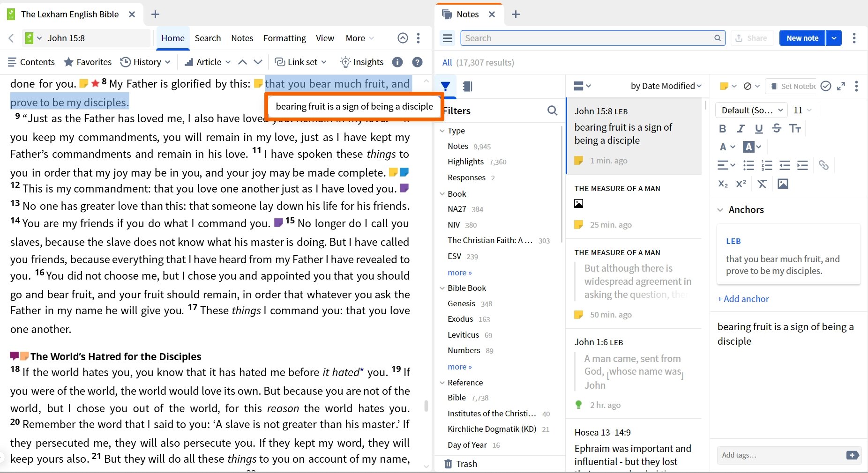The width and height of the screenshot is (868, 473).
Task: Switch to the Search menu tab
Action: [208, 38]
